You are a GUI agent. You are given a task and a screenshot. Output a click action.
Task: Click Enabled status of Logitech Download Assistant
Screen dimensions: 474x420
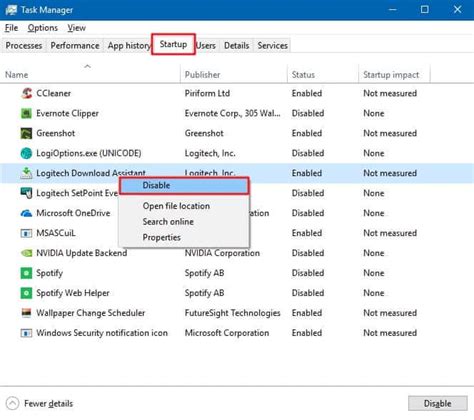click(307, 173)
